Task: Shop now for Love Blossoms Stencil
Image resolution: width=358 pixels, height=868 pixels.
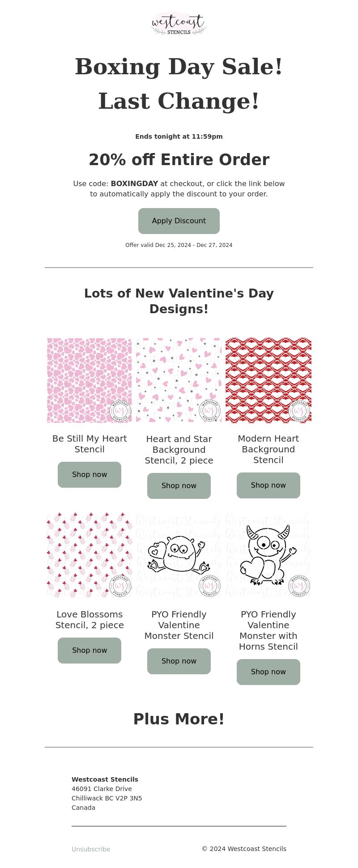Action: tap(89, 651)
